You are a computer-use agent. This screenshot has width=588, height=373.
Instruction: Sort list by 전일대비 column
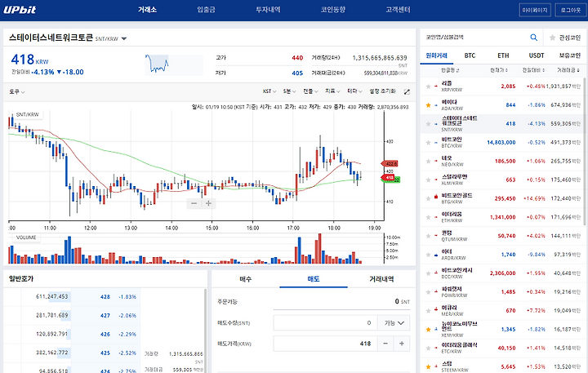533,70
